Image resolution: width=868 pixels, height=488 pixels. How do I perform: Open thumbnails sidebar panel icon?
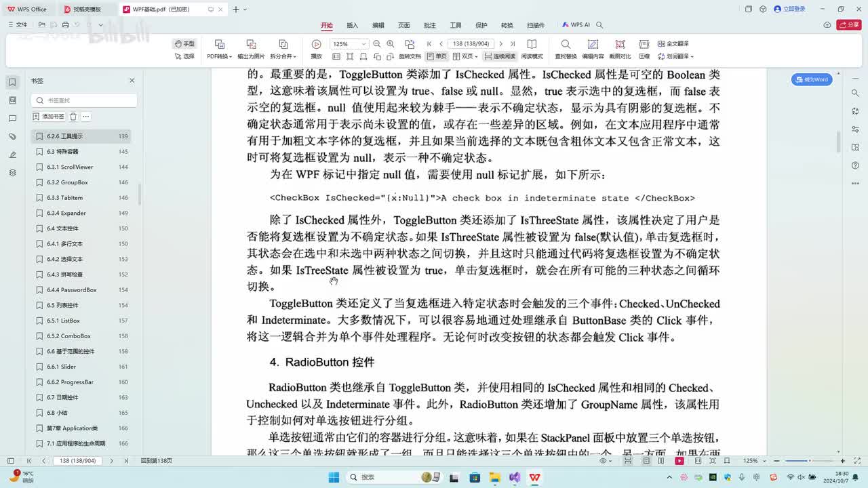[12, 100]
